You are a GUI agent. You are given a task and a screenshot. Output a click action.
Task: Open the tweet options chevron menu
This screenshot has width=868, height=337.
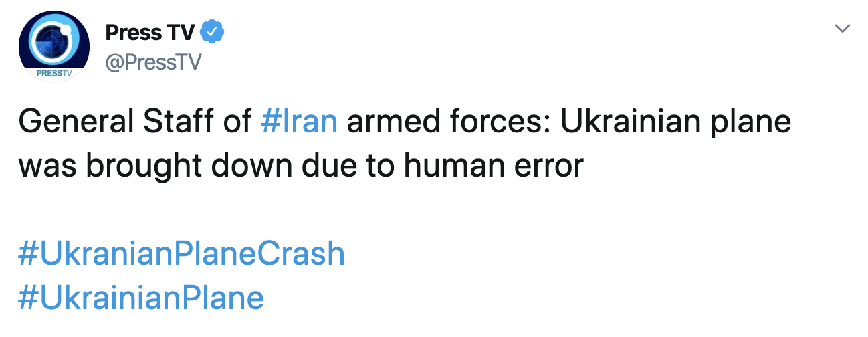(x=843, y=29)
